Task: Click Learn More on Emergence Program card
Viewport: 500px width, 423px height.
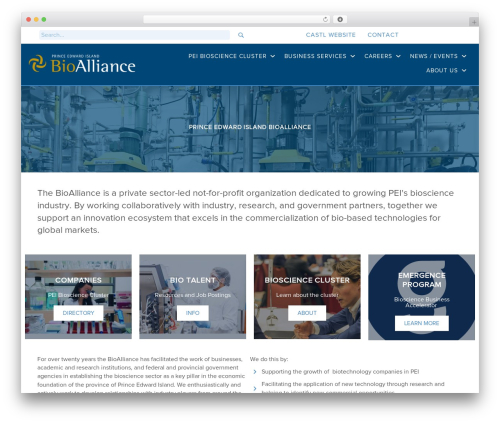Action: (x=422, y=323)
